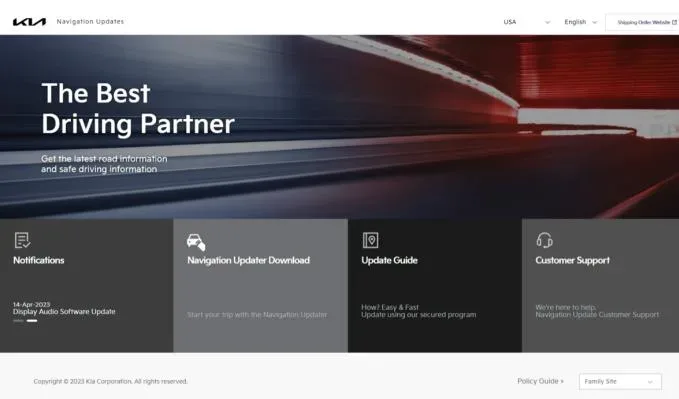The width and height of the screenshot is (679, 399).
Task: Expand the Family Site dropdown
Action: click(620, 382)
